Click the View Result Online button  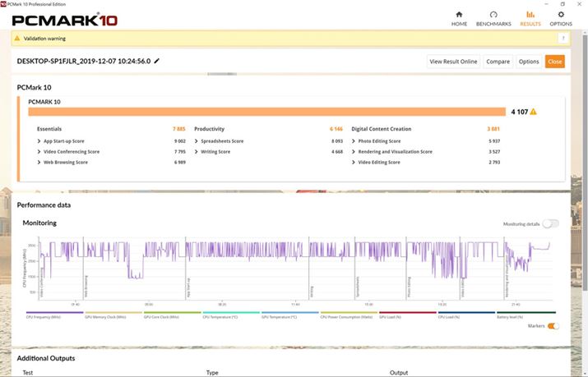(453, 62)
